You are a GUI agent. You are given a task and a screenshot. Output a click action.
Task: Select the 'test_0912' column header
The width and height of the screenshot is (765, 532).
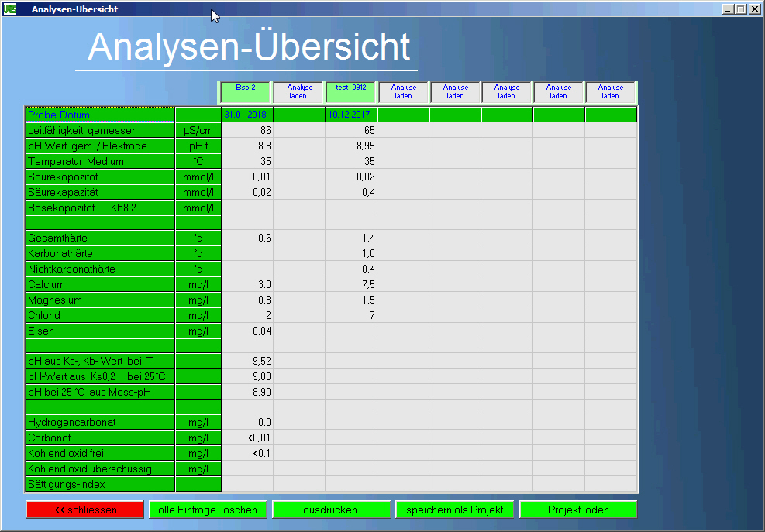pos(350,92)
